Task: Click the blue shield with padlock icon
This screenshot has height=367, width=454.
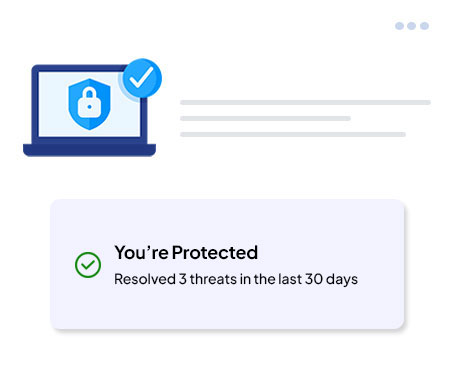Action: pyautogui.click(x=89, y=104)
